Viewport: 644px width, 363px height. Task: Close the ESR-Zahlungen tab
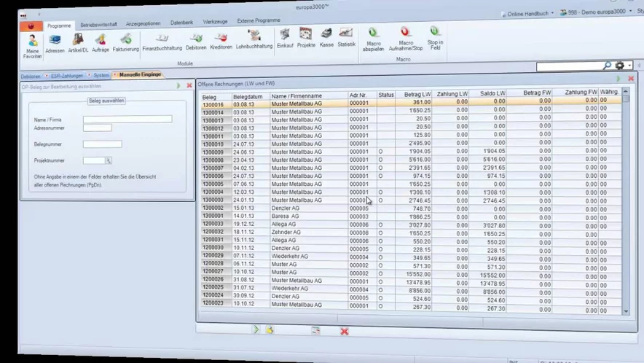click(x=47, y=76)
